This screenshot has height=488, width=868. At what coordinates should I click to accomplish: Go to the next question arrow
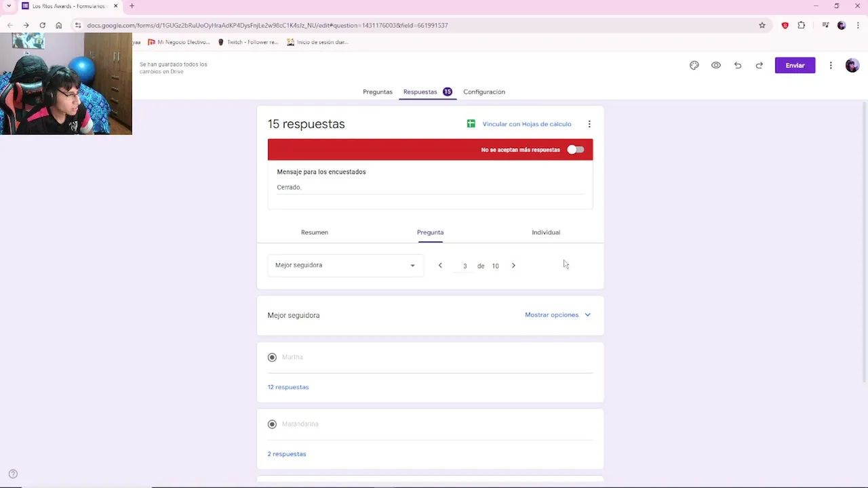[513, 266]
